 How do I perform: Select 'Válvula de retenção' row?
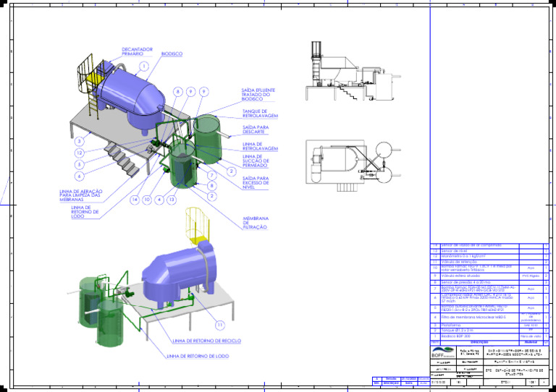tap(489, 262)
